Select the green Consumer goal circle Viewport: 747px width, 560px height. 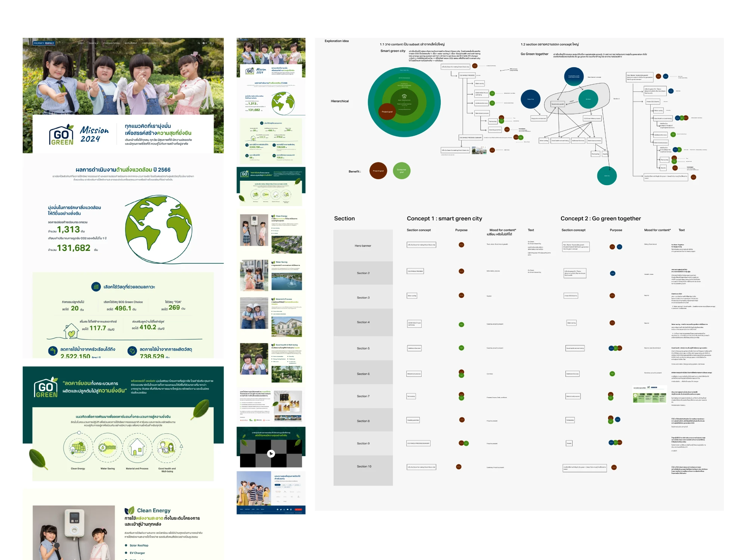click(402, 171)
